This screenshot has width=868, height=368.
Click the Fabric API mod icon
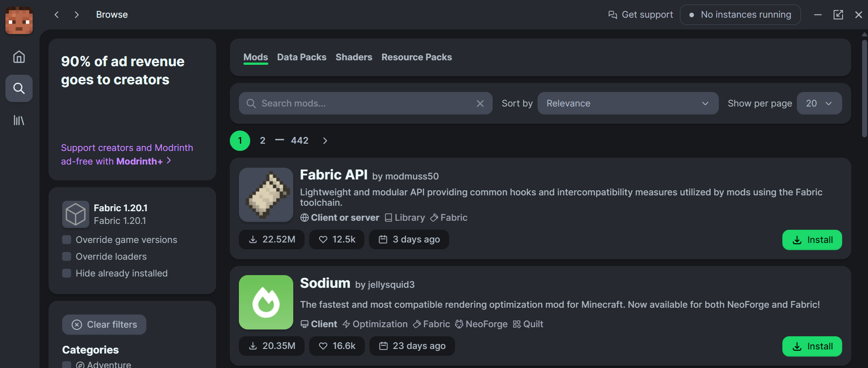(x=266, y=195)
